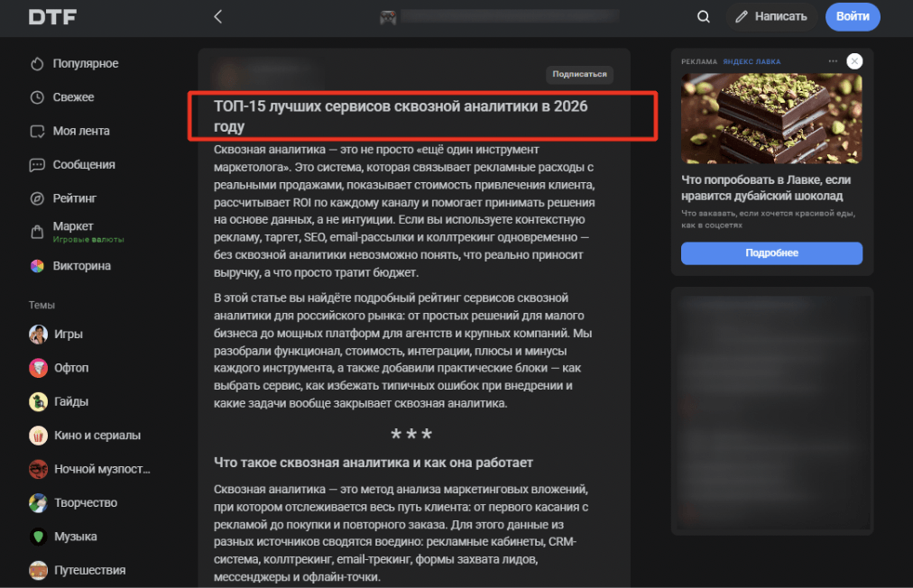Click Ночной музпост topic avatar
913x588 pixels.
(x=39, y=469)
